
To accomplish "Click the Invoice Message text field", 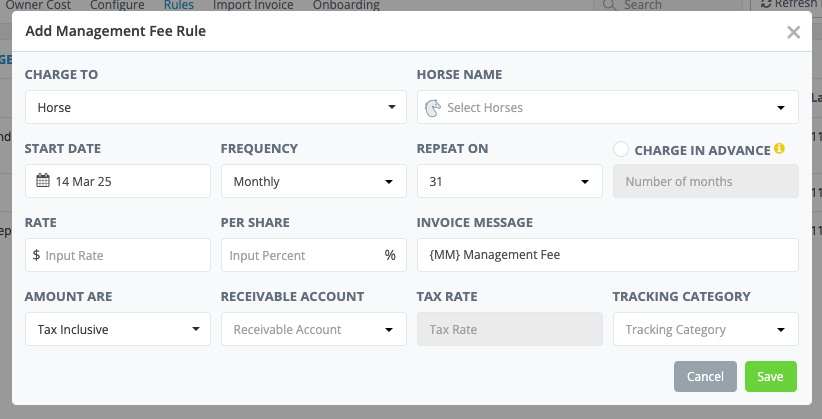I will [x=607, y=255].
